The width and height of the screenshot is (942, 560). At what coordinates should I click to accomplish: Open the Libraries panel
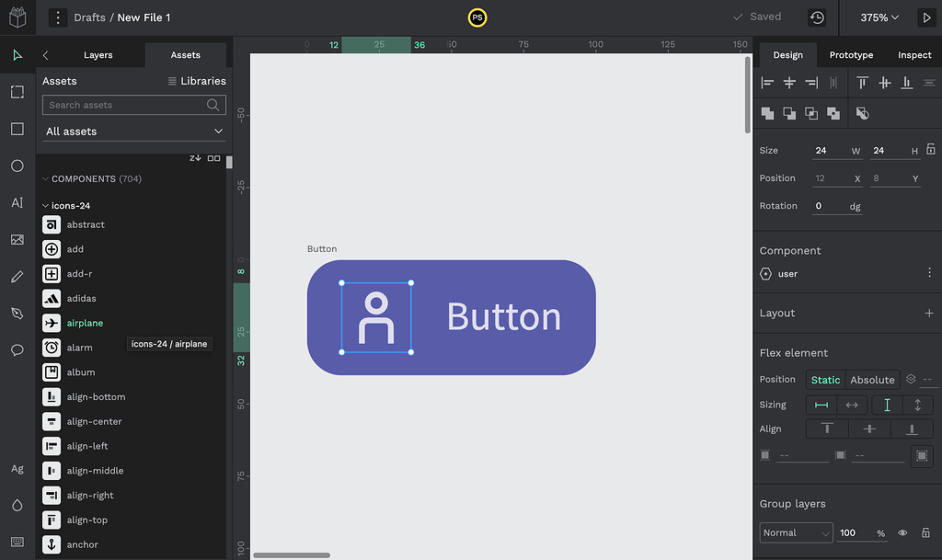click(197, 81)
